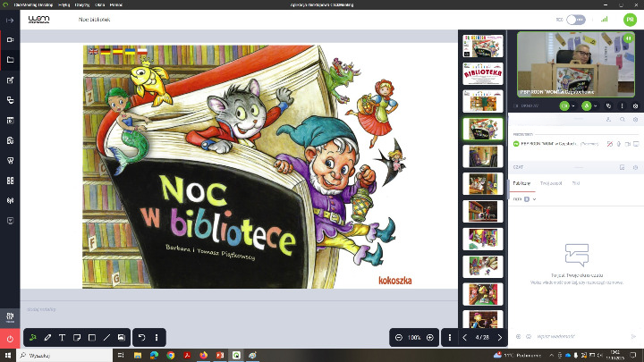
Task: Open the whiteboard icon in left sidebar
Action: [x=10, y=80]
